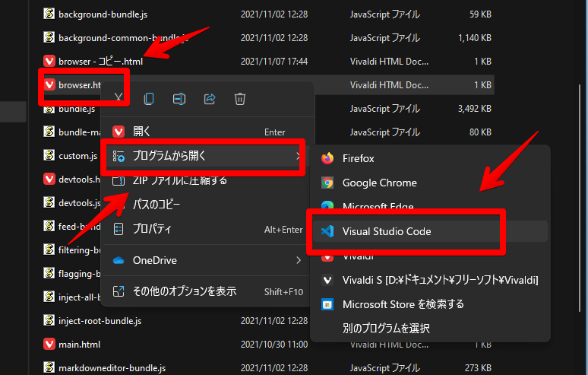Click the Firefox icon in submenu

click(x=327, y=158)
